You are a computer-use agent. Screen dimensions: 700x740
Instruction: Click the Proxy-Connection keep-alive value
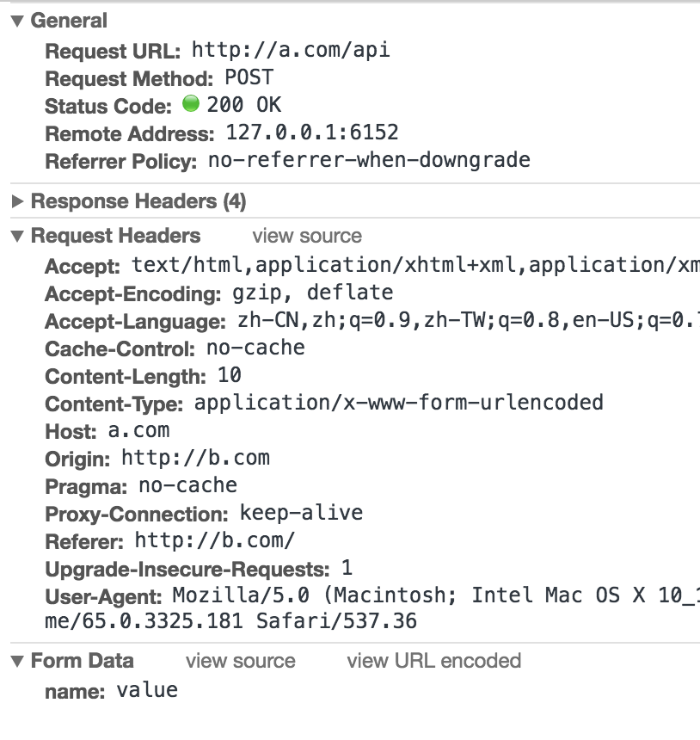302,513
